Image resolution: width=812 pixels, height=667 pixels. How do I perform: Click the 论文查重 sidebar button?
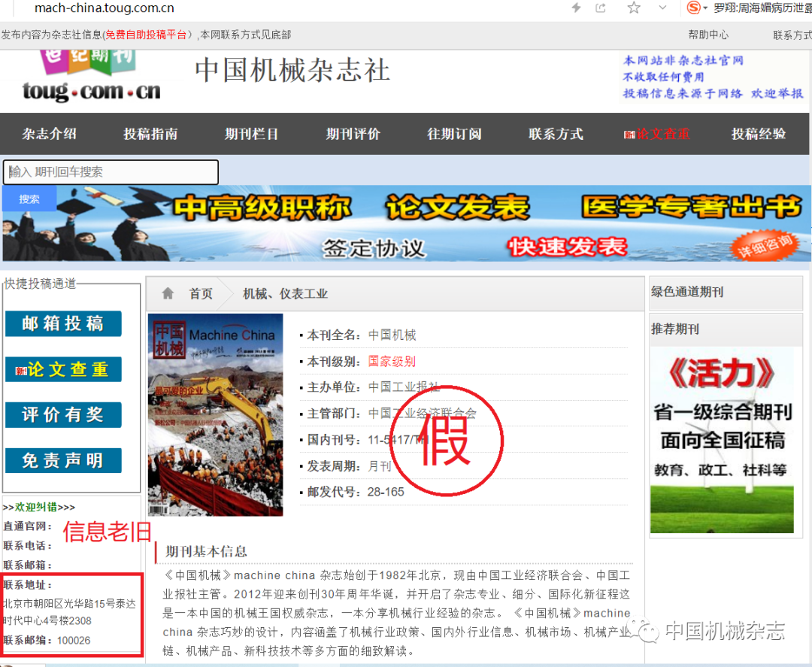pyautogui.click(x=63, y=369)
